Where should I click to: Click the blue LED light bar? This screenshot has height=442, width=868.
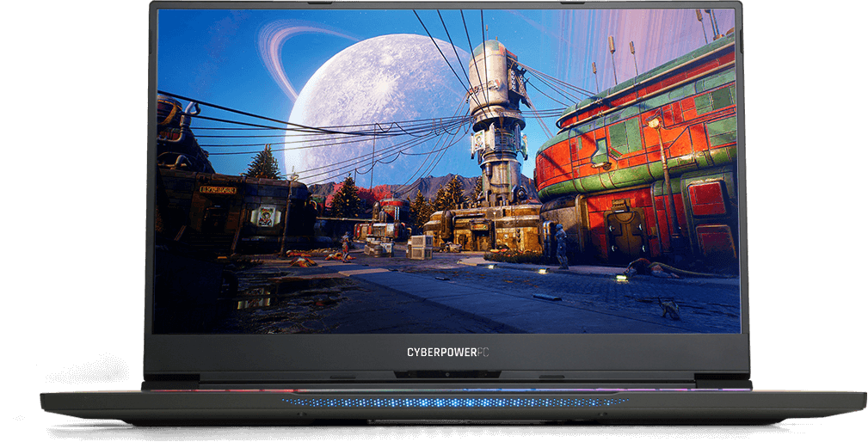point(454,402)
